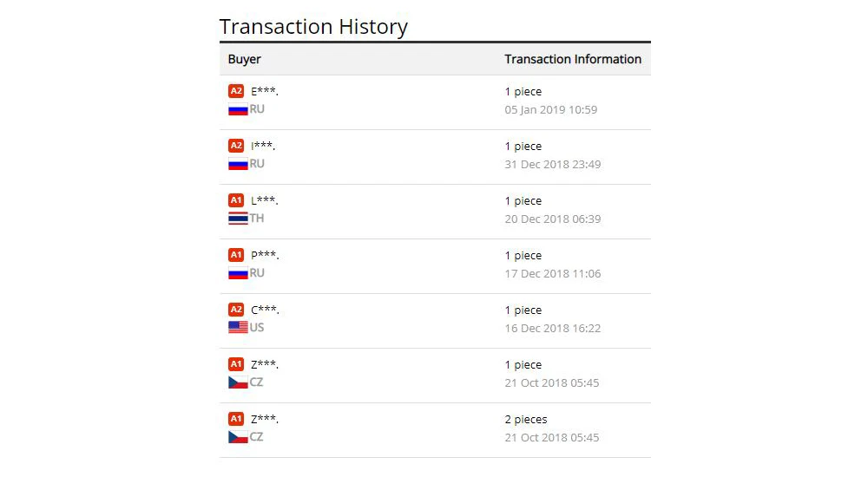The height and width of the screenshot is (477, 868).
Task: Select buyer name C***. from US
Action: click(265, 310)
